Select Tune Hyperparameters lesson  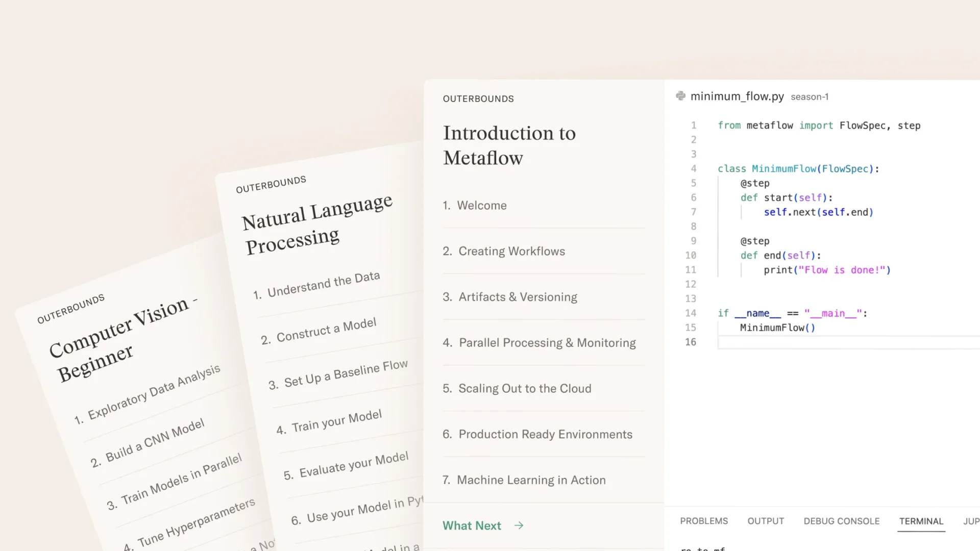click(189, 524)
